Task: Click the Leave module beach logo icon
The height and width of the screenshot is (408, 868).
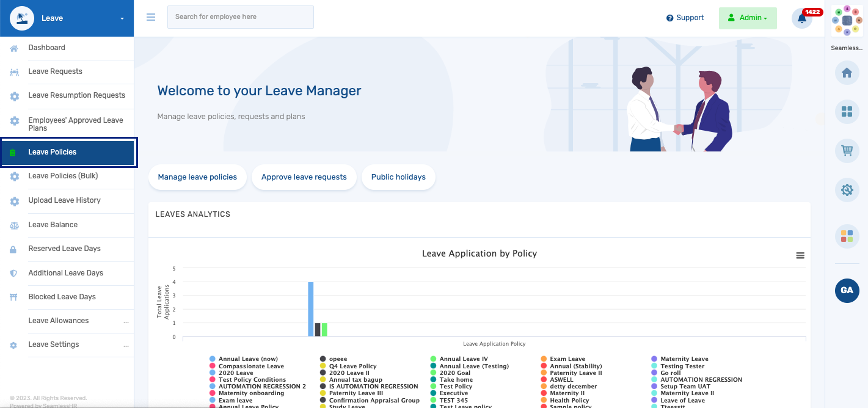Action: coord(22,18)
